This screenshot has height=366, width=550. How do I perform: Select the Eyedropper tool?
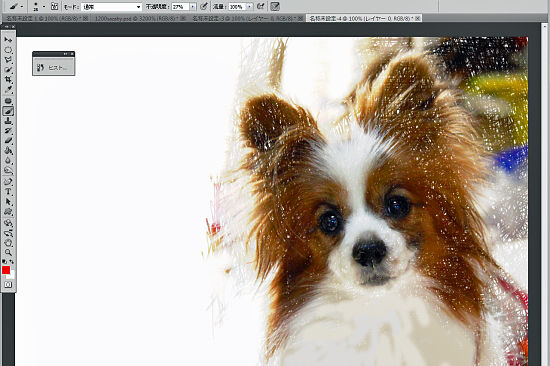tap(8, 90)
